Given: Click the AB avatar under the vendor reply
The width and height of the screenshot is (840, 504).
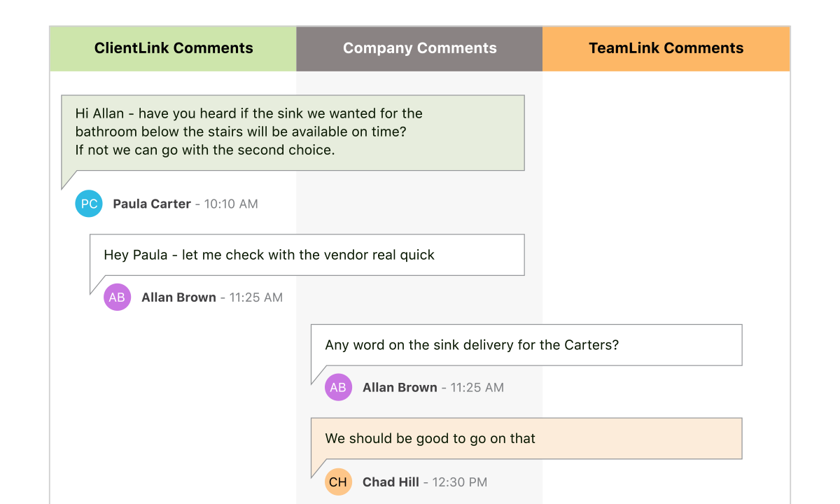Looking at the screenshot, I should 117,297.
